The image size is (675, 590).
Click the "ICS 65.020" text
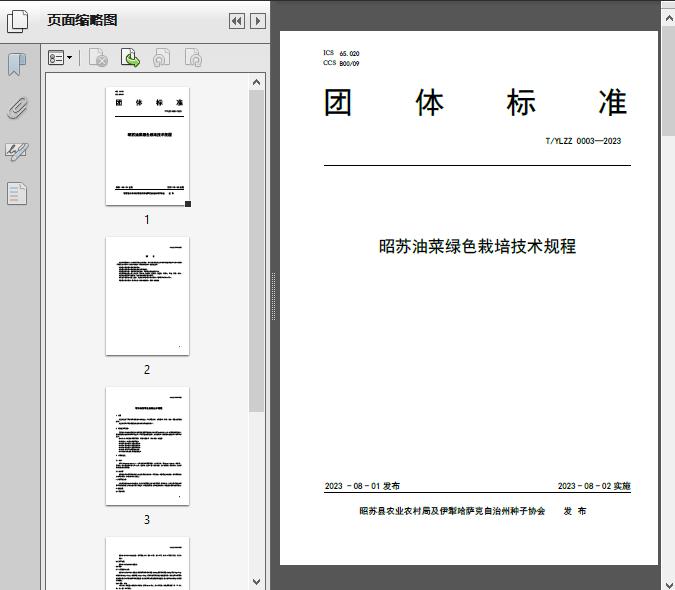point(341,53)
